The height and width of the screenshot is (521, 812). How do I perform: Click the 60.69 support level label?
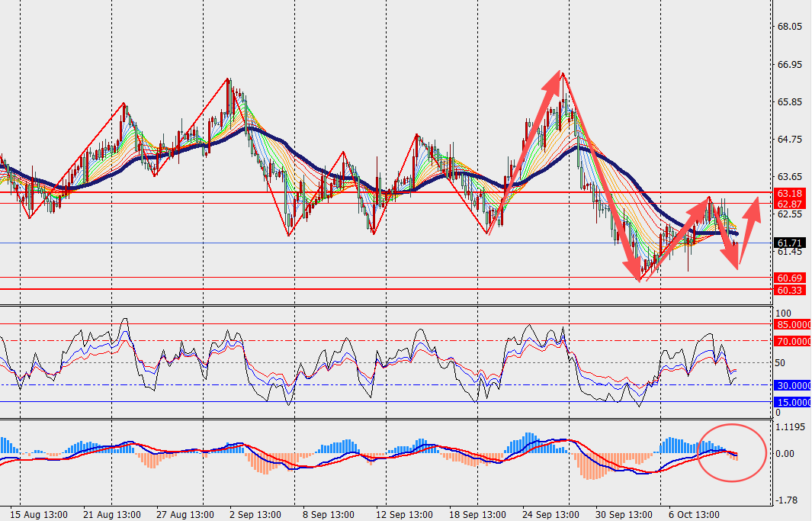pos(790,278)
